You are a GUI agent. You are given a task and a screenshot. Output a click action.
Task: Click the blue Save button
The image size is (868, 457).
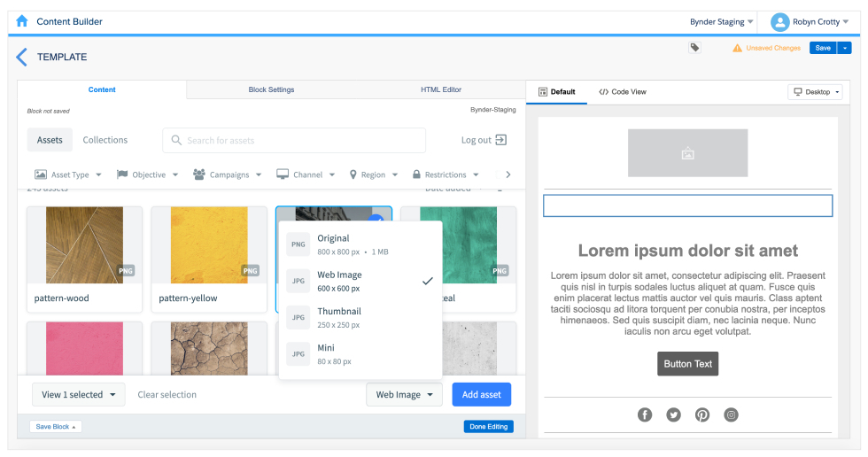pos(823,48)
